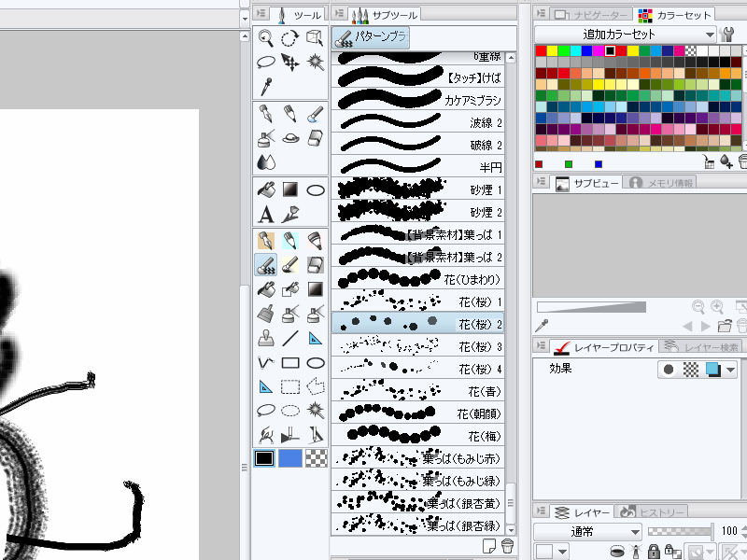The image size is (747, 560).
Task: Select the Decoration tool
Action: point(290,138)
